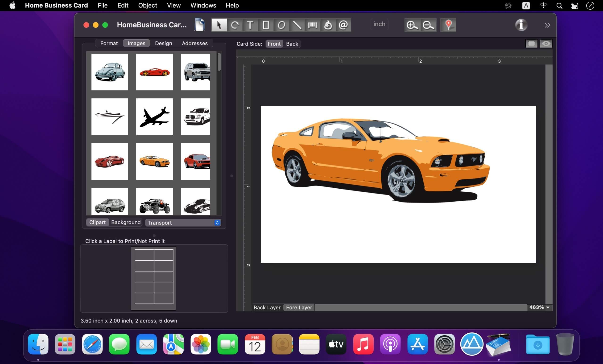The width and height of the screenshot is (603, 364).
Task: Pick the gray BMW SUV clipart
Action: (x=110, y=202)
